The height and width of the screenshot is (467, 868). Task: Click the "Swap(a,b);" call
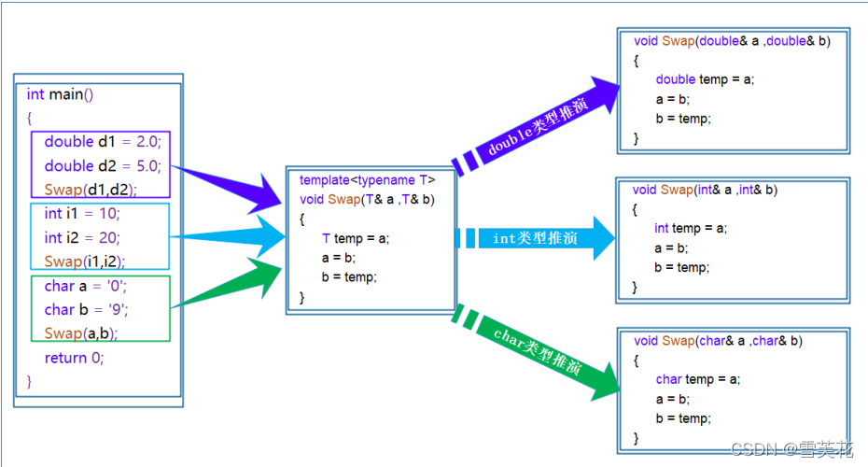[81, 333]
